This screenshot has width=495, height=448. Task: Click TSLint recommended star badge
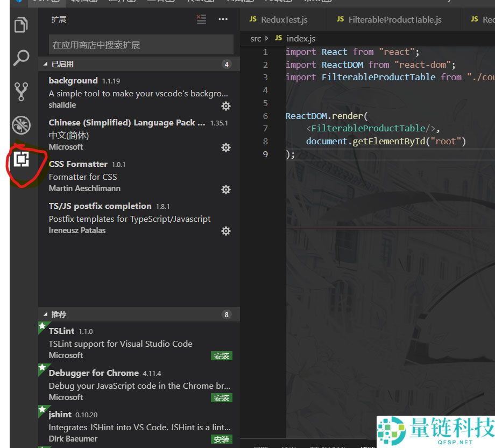(x=43, y=326)
